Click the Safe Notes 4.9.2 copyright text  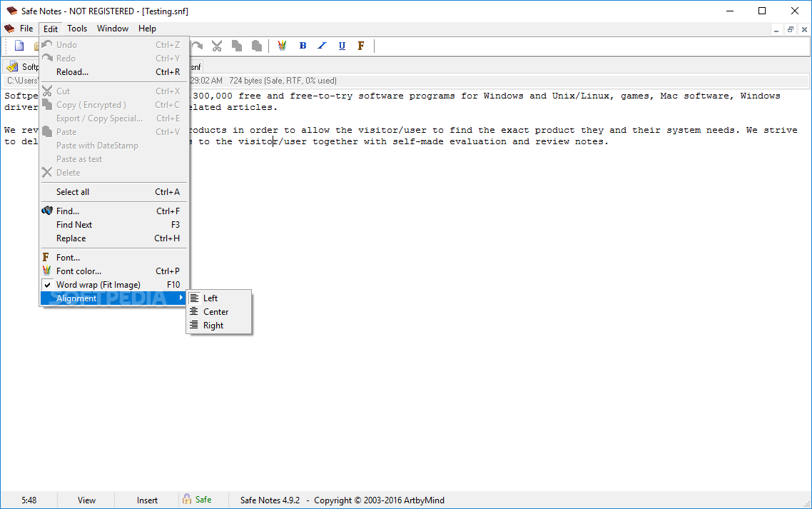[342, 500]
